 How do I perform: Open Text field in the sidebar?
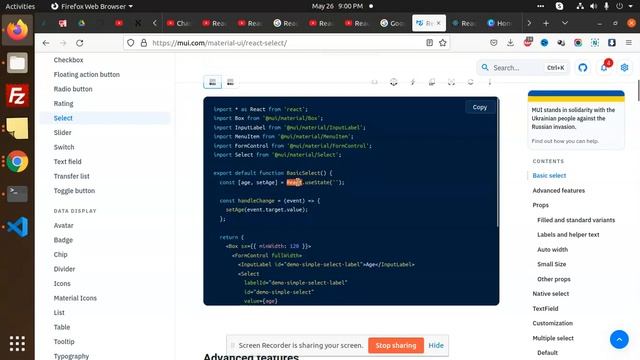click(x=67, y=162)
